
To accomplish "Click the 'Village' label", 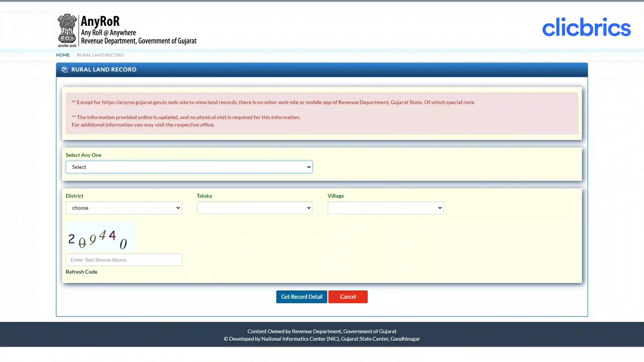I will pyautogui.click(x=336, y=196).
